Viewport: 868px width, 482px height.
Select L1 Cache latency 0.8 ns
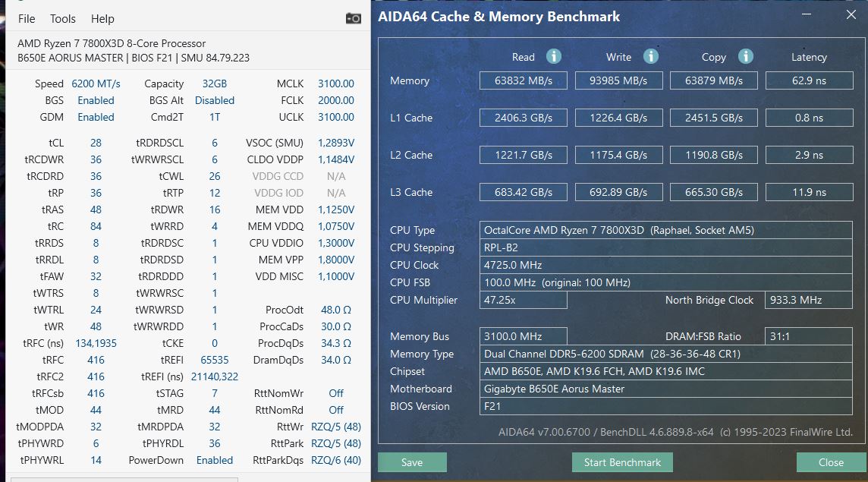[x=809, y=118]
